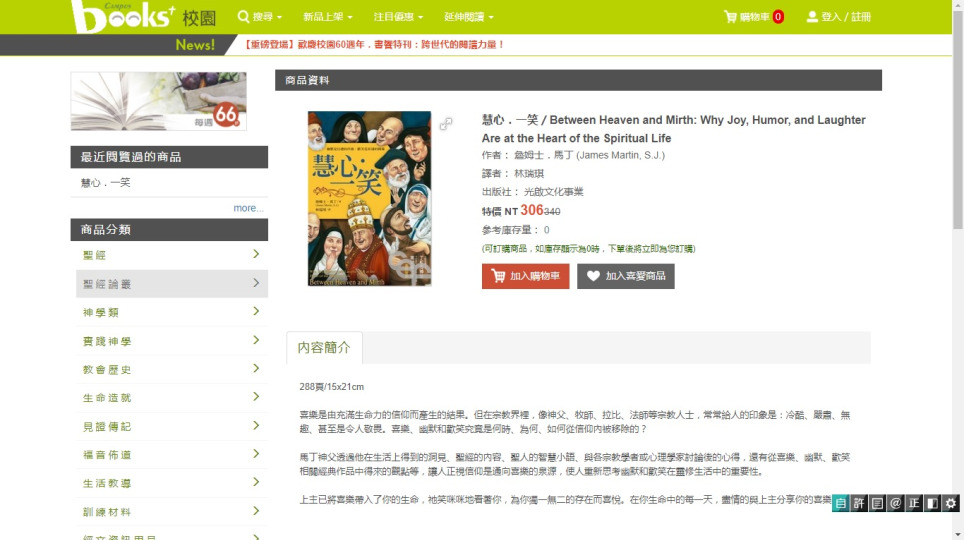The height and width of the screenshot is (540, 964).
Task: Select the 內容簡介 tab
Action: 324,348
